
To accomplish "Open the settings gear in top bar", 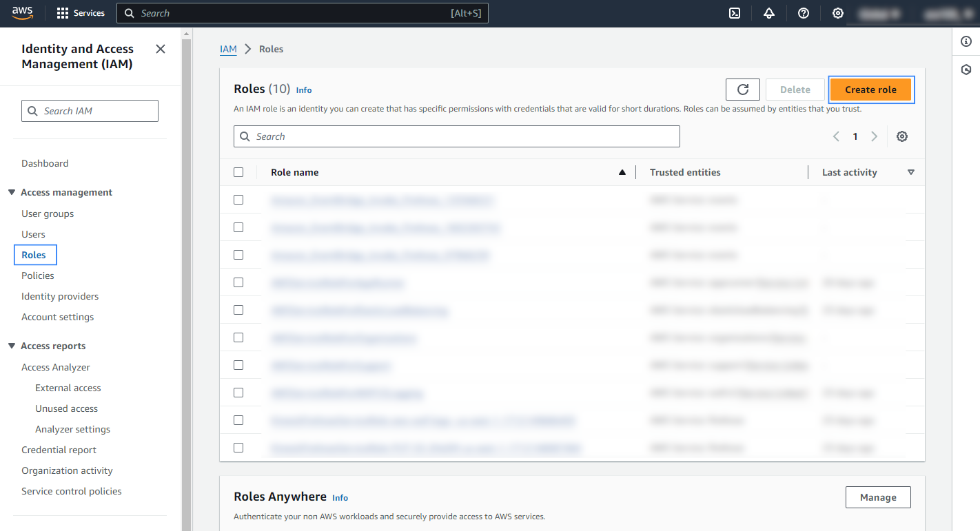I will pos(838,13).
